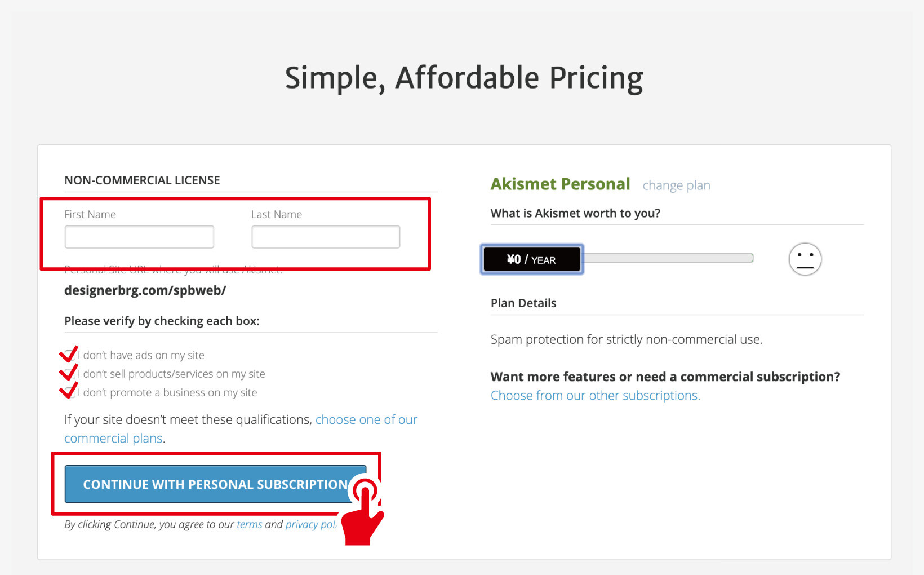Viewport: 924px width, 575px height.
Task: Click the Akismet Personal plan title
Action: 560,184
